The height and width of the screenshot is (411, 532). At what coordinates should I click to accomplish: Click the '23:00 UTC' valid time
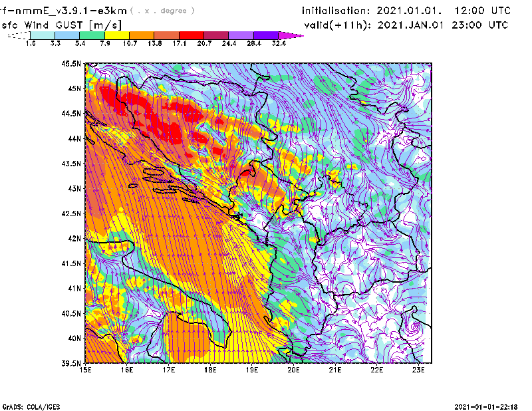tap(480, 25)
